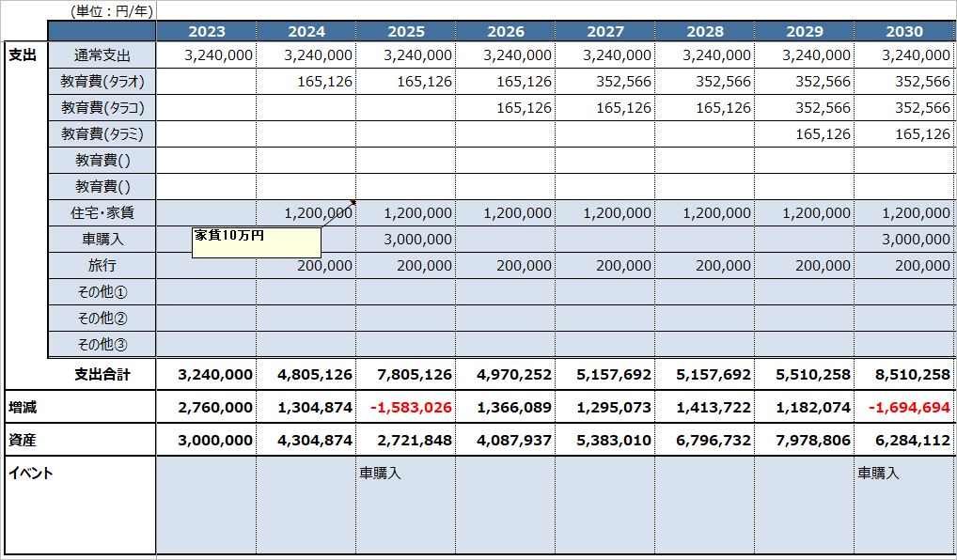Select the 2023 year column header

207,32
